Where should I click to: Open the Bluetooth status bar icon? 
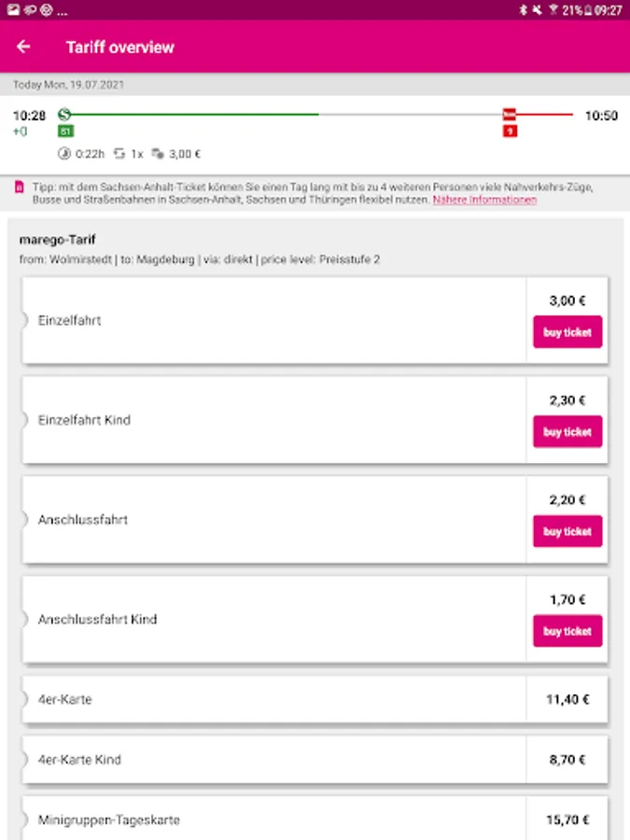pos(524,10)
